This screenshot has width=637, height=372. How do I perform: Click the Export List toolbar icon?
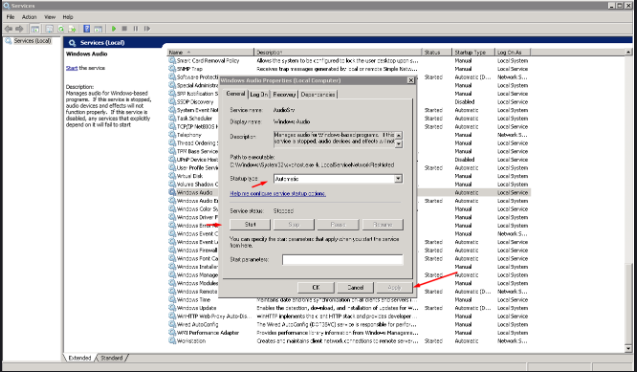[x=72, y=29]
